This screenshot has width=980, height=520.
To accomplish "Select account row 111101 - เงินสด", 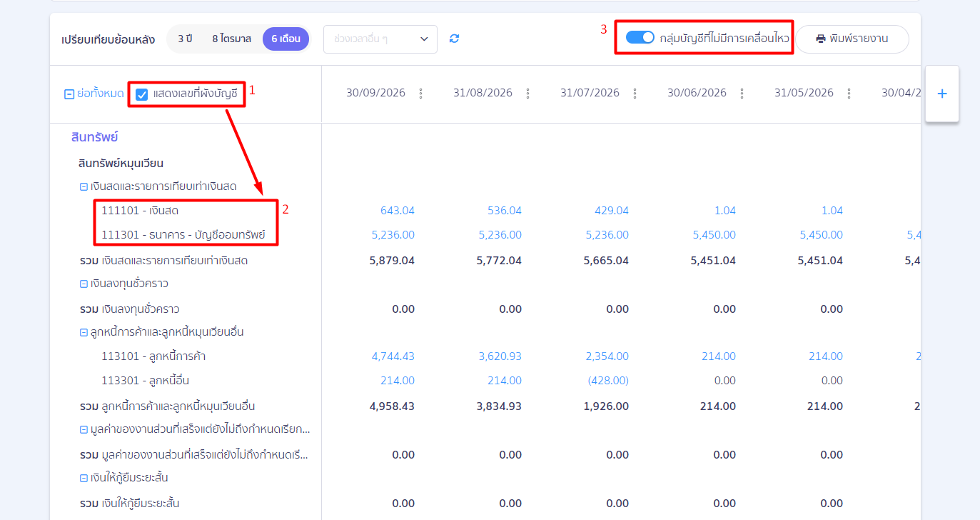I will 140,211.
